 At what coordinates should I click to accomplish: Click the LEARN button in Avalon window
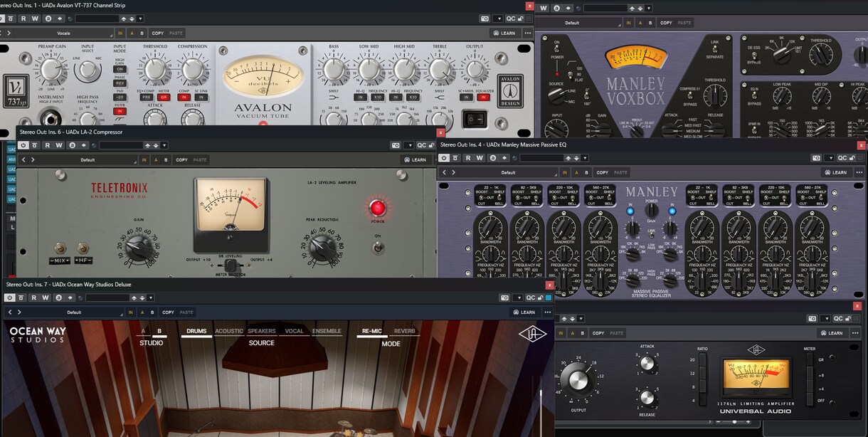504,33
